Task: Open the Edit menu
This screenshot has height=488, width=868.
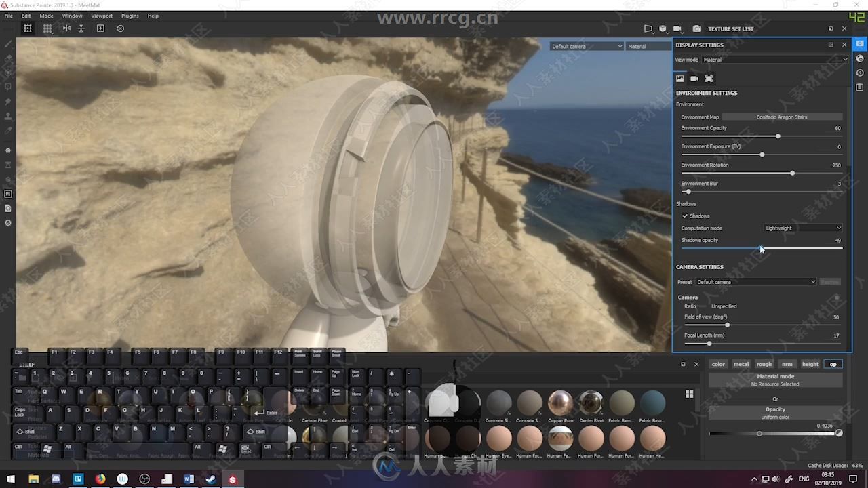Action: pos(26,16)
